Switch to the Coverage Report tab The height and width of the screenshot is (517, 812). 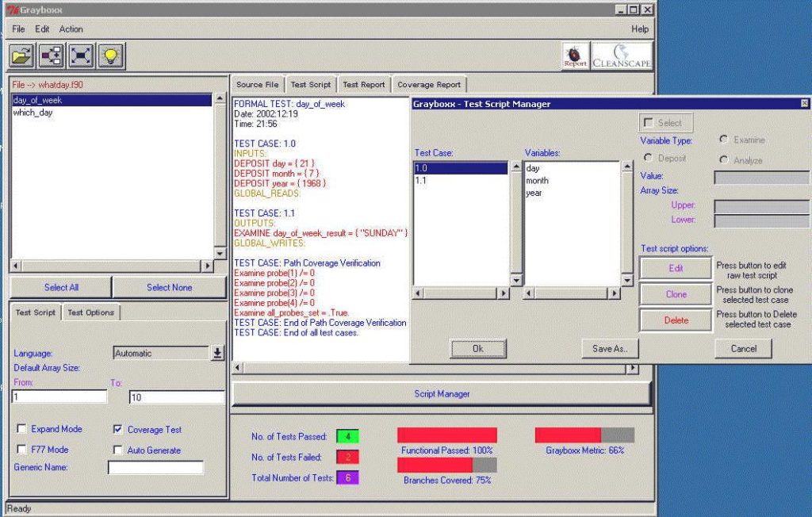429,84
